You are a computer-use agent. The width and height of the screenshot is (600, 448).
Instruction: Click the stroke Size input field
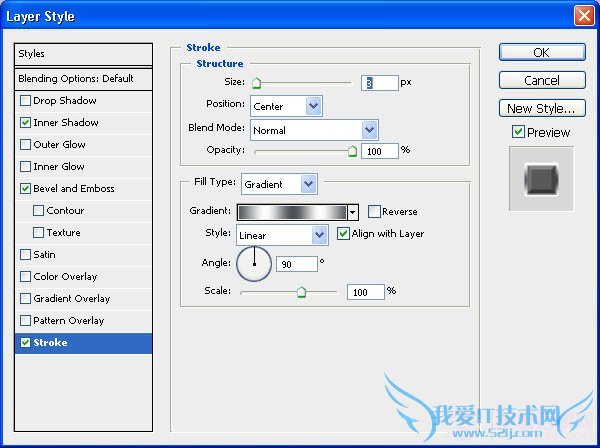point(380,83)
